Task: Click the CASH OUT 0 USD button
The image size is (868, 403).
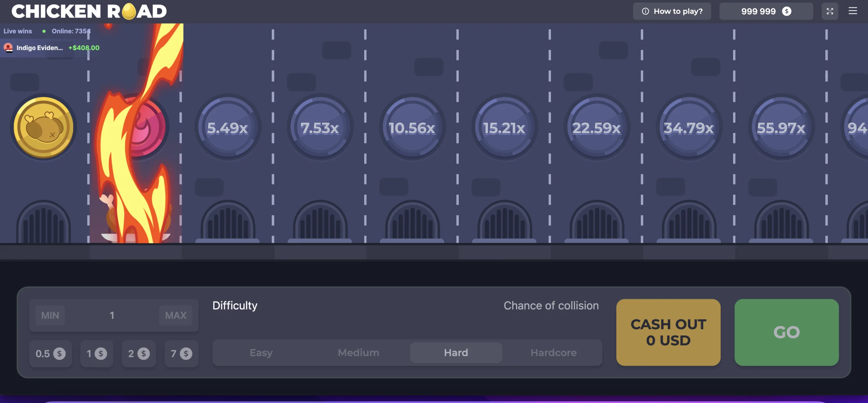Action: pyautogui.click(x=668, y=332)
